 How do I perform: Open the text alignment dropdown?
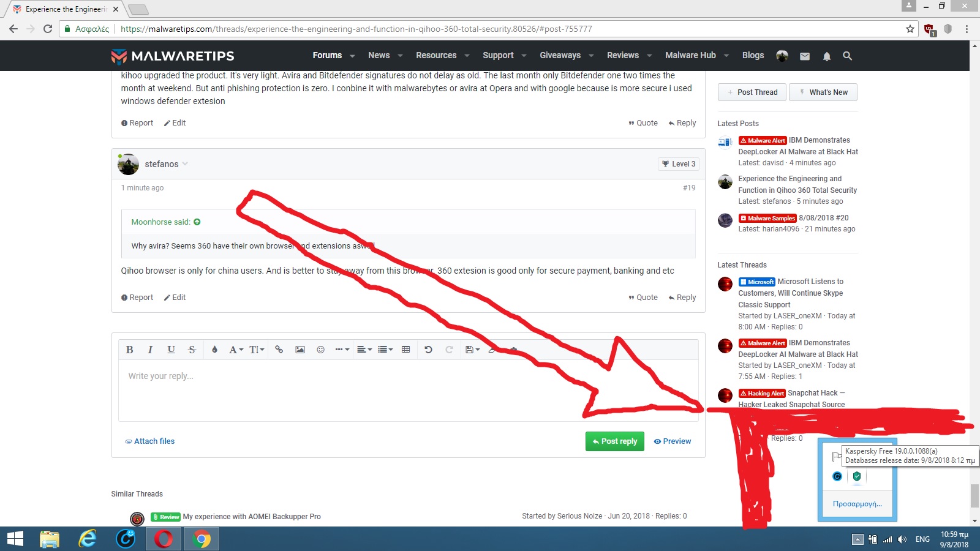coord(364,350)
